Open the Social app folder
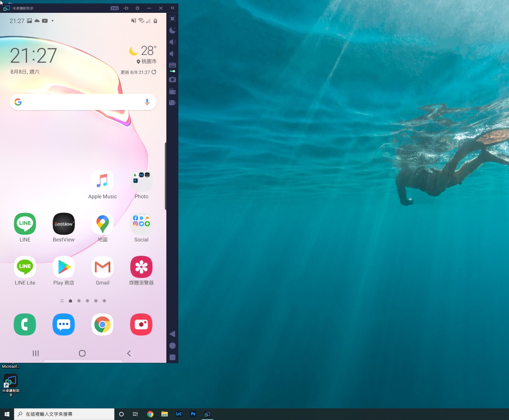Viewport: 509px width, 420px height. [x=141, y=228]
